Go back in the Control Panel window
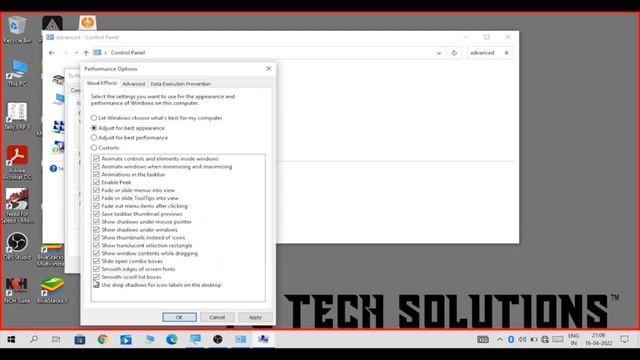 pyautogui.click(x=51, y=53)
